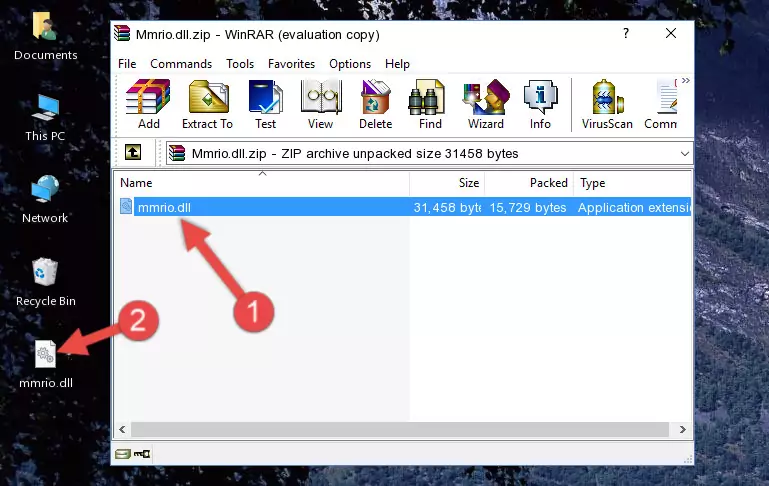Viewport: 769px width, 486px height.
Task: Close the WinRAR window
Action: point(671,33)
